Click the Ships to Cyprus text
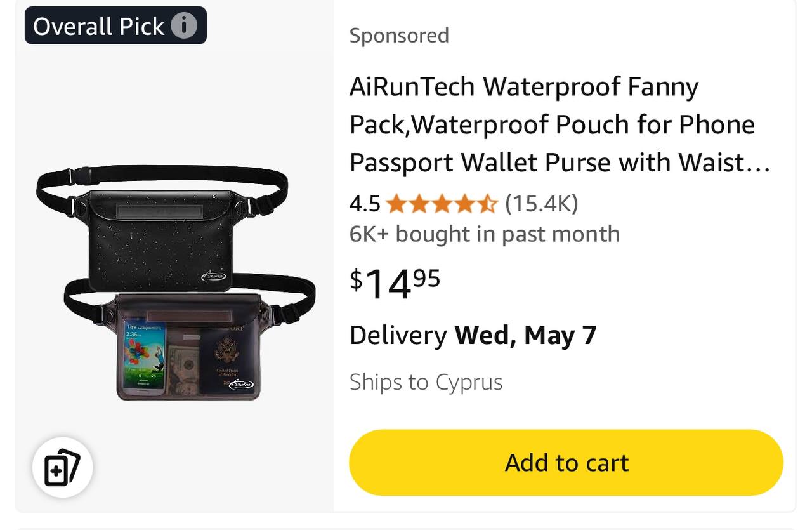Viewport: 812px width, 530px height. pyautogui.click(x=426, y=382)
